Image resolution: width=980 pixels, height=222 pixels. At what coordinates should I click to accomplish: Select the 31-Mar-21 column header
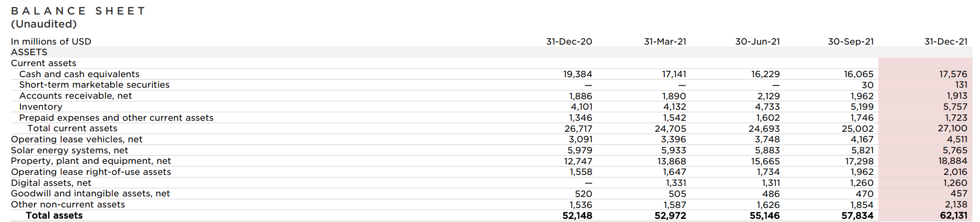coord(665,42)
